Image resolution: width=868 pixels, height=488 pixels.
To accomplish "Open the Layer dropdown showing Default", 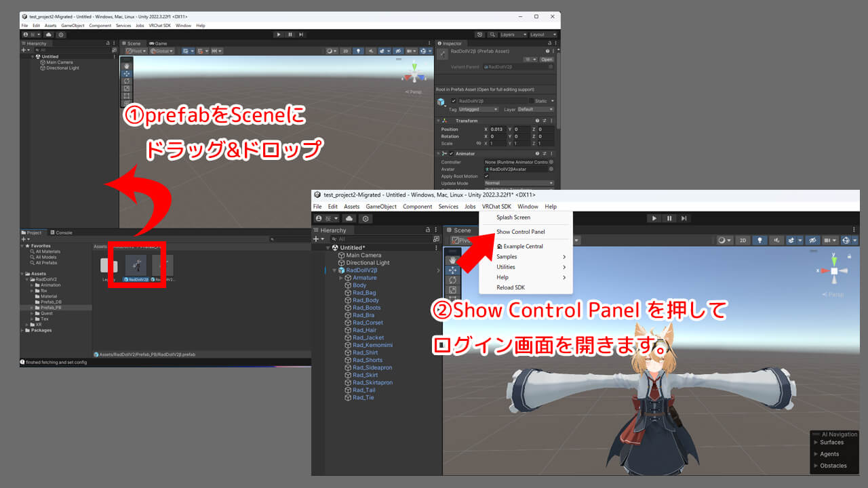I will point(535,110).
